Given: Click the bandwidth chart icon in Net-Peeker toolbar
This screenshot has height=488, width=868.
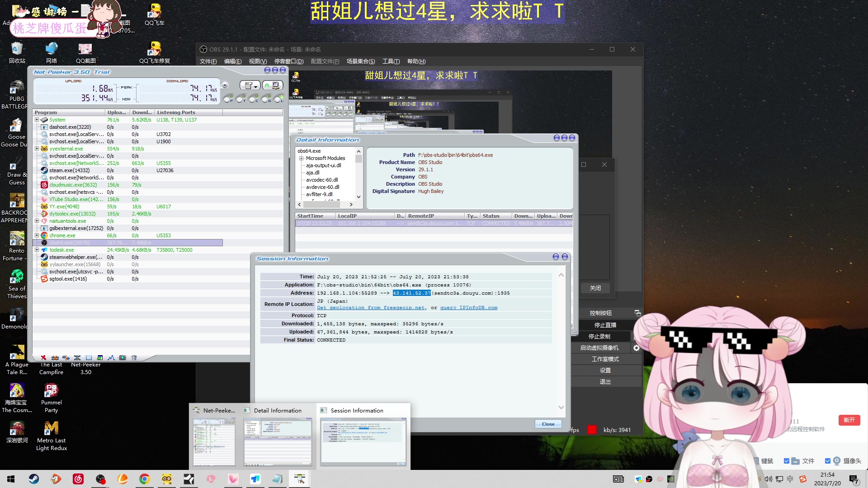Looking at the screenshot, I should pos(111,357).
